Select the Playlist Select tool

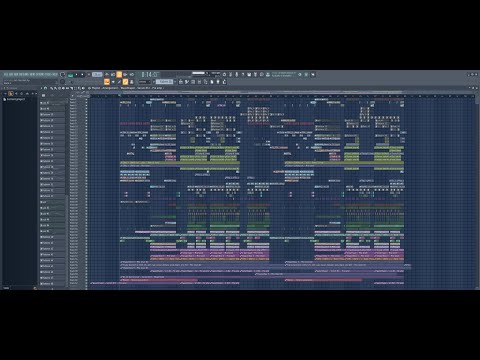coord(76,88)
